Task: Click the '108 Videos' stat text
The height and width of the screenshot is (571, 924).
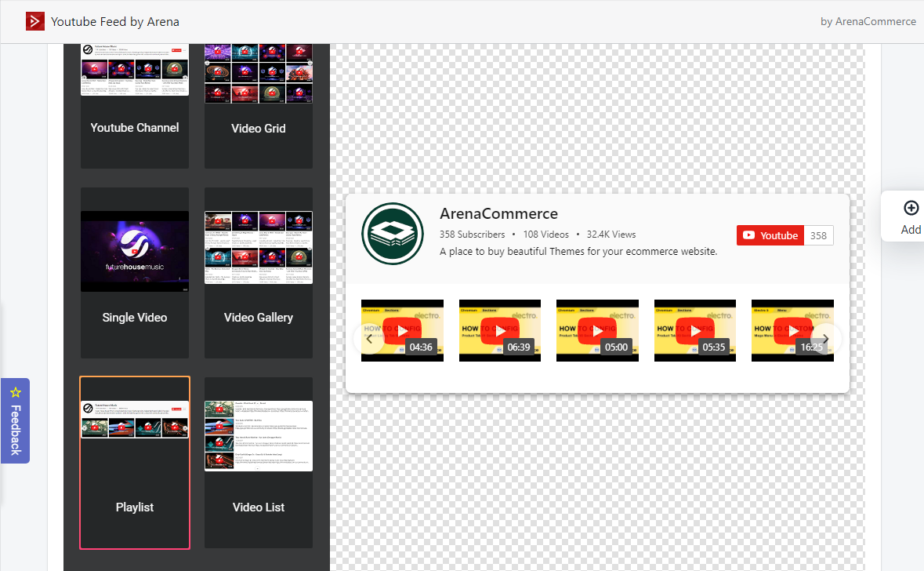Action: tap(546, 235)
